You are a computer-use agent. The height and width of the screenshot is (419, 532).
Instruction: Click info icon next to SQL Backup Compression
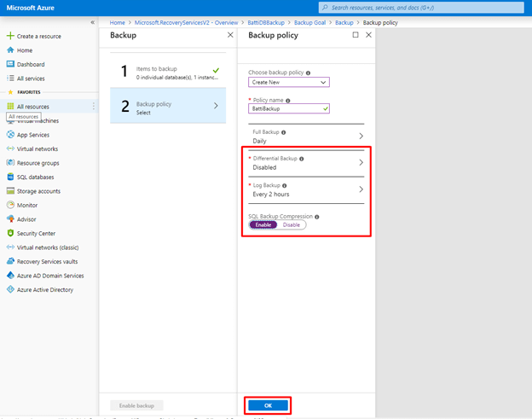pos(316,217)
